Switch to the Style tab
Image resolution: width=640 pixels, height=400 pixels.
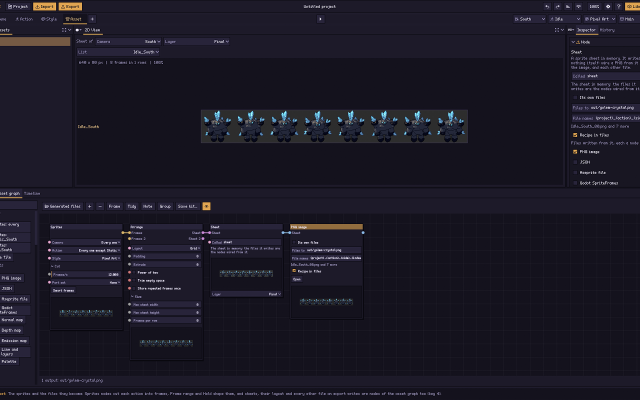pyautogui.click(x=49, y=19)
